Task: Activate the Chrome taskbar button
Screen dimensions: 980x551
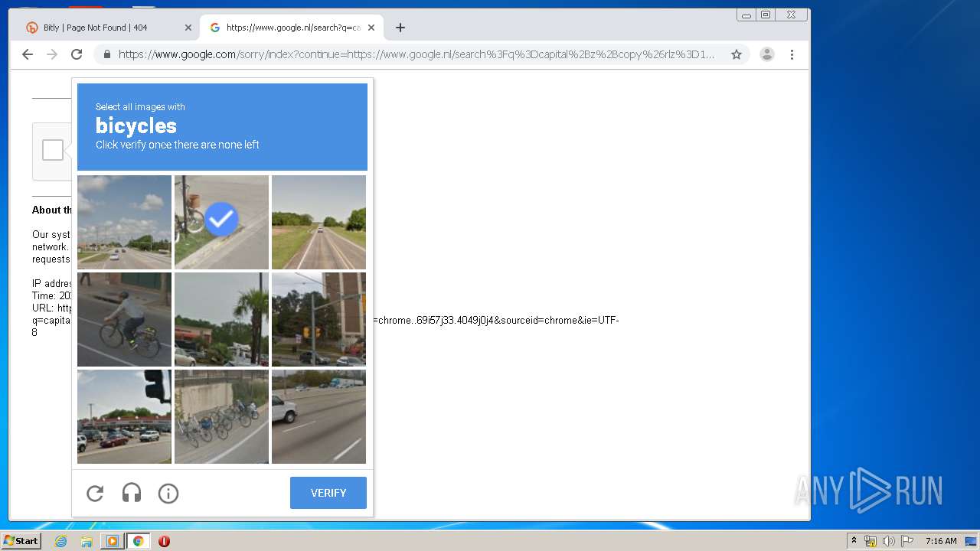Action: click(x=139, y=541)
